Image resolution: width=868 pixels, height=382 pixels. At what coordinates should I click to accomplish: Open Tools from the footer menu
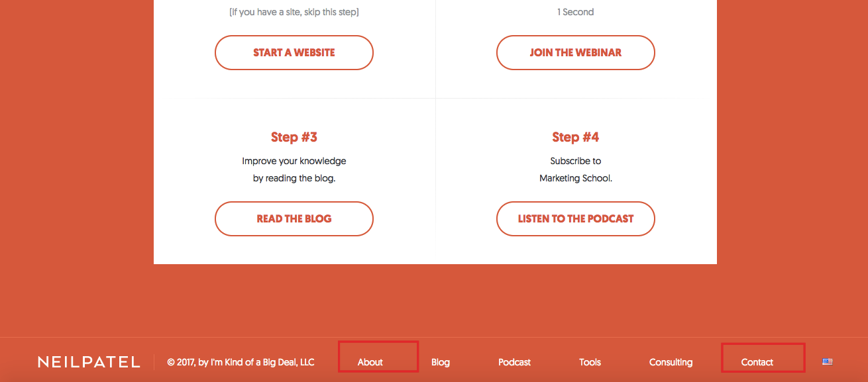590,362
